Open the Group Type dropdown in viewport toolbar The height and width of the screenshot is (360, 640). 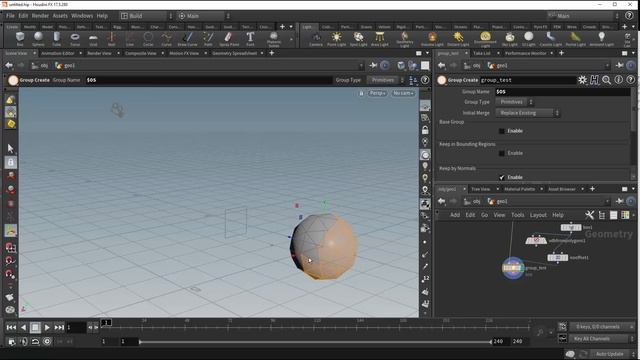coord(385,80)
